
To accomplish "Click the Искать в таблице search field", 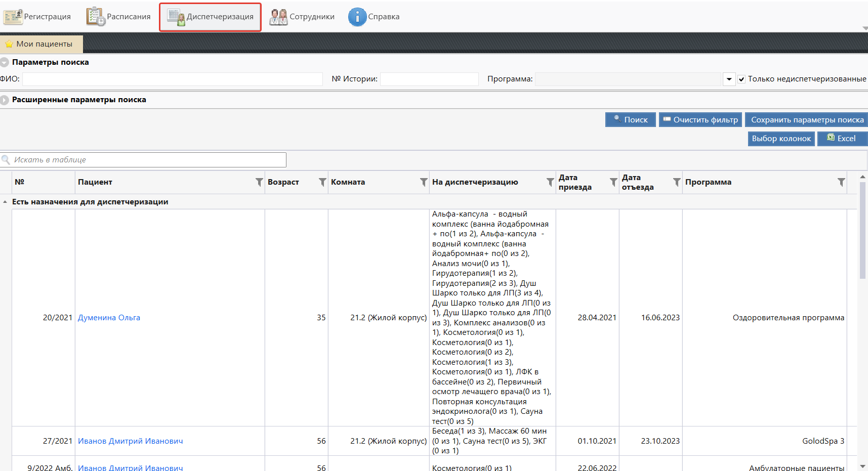I will pos(147,160).
